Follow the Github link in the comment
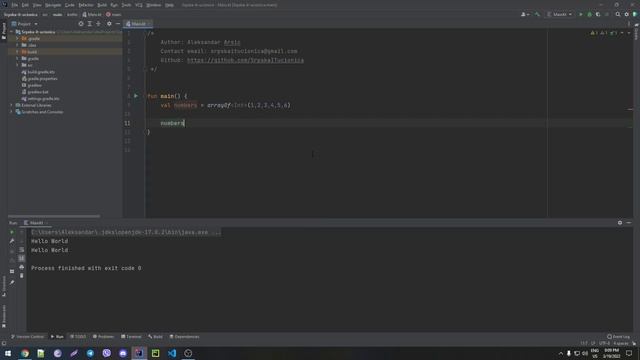Viewport: 640px width, 360px height. 245,60
